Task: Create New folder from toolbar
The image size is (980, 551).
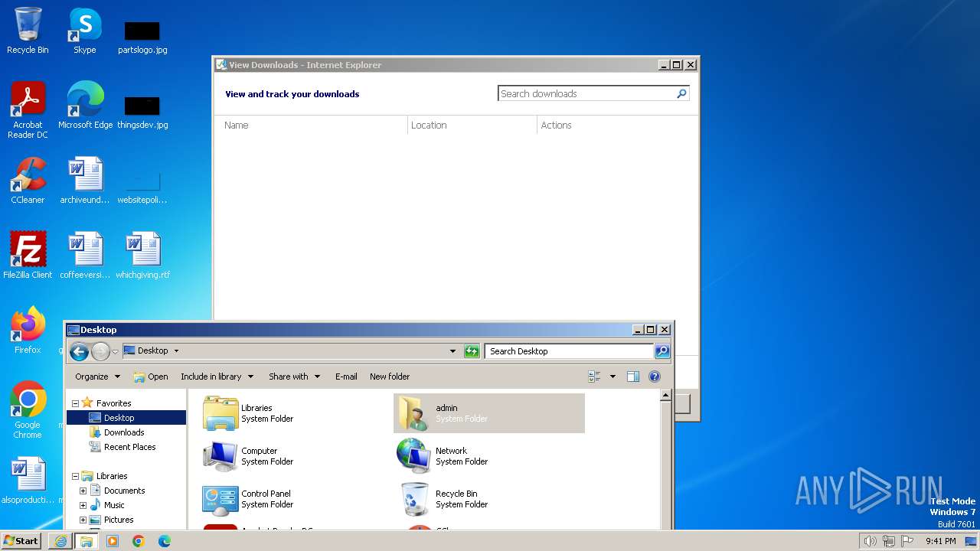Action: pos(390,377)
